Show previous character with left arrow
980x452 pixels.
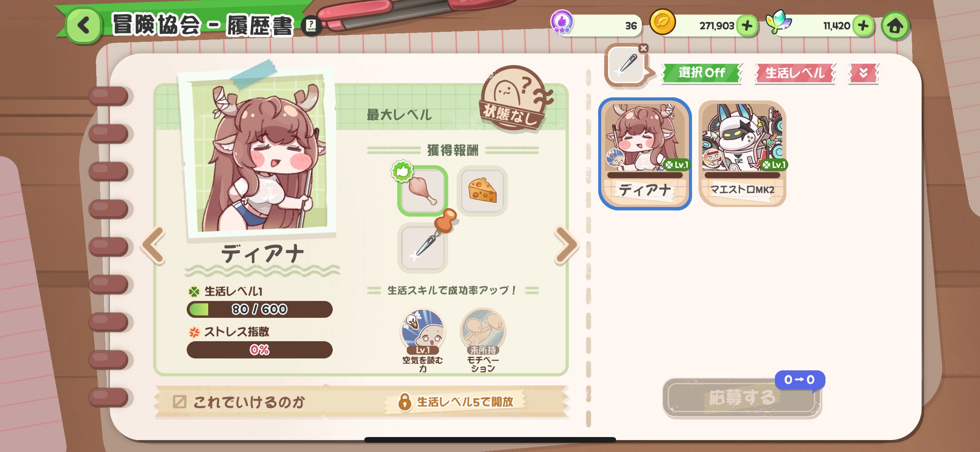(x=153, y=245)
